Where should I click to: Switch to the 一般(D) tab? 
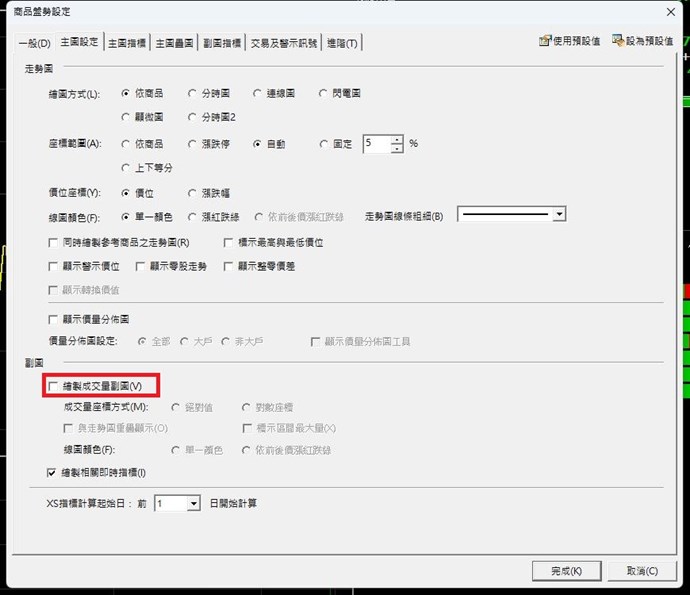(x=35, y=43)
